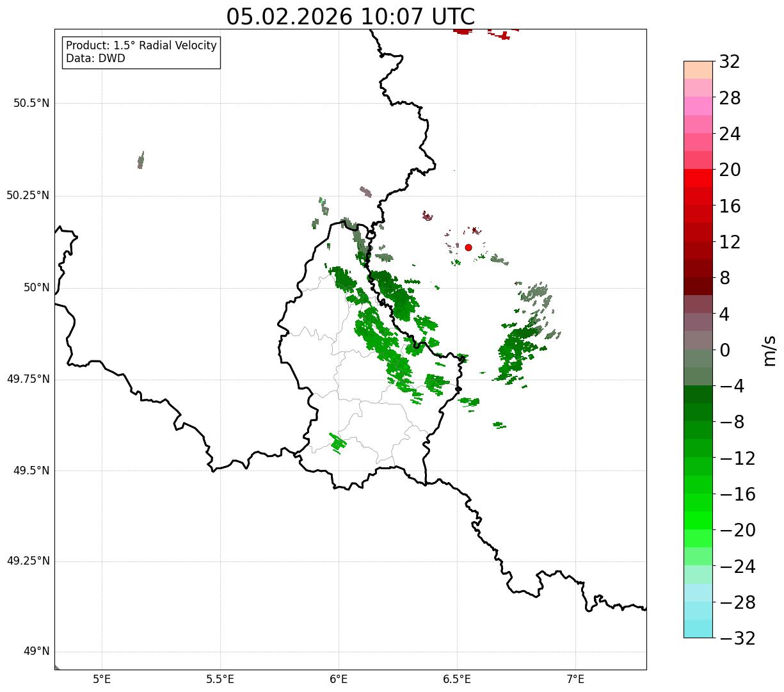Click the '5°E' longitude label

[x=102, y=679]
